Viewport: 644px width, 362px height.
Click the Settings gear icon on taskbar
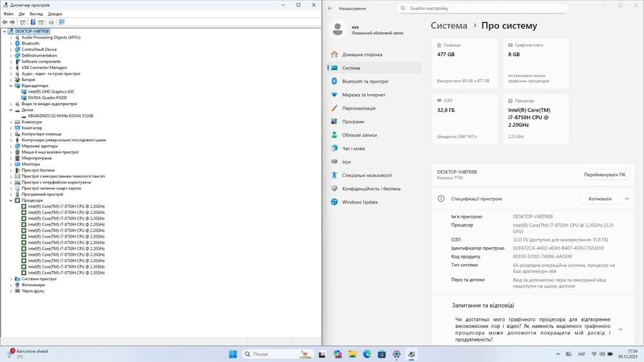[396, 354]
